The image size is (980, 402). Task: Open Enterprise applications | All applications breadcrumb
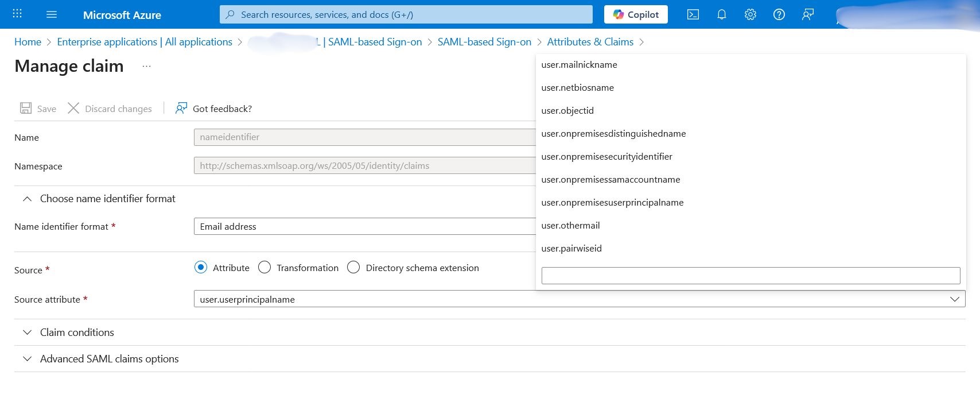[x=145, y=42]
